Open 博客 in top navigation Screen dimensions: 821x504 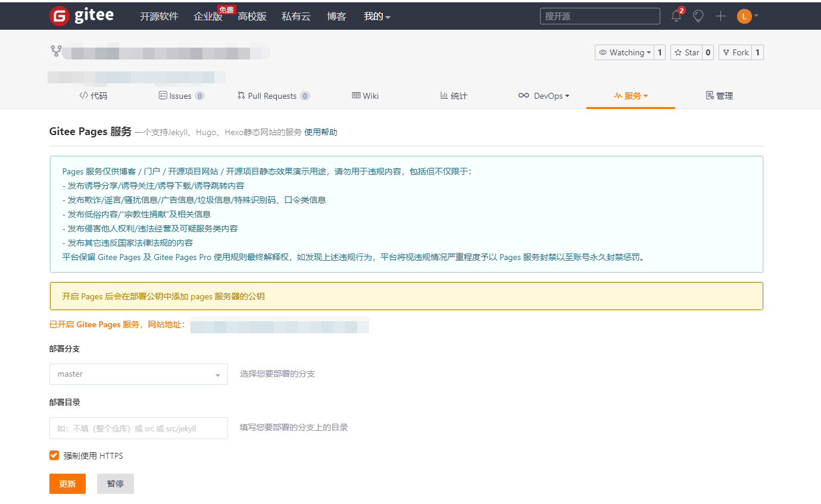click(x=336, y=17)
